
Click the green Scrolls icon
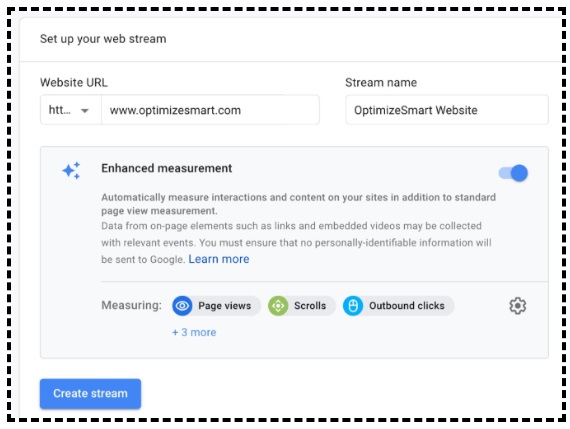(278, 306)
